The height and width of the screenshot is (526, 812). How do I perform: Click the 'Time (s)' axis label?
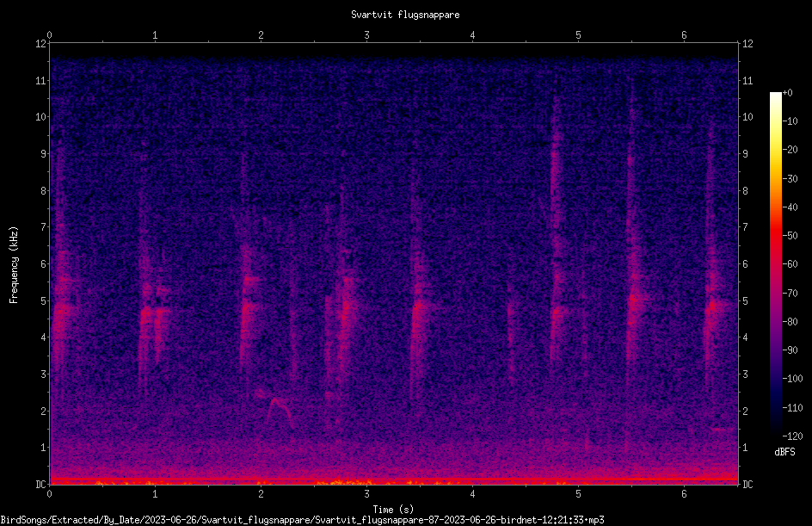(x=393, y=510)
